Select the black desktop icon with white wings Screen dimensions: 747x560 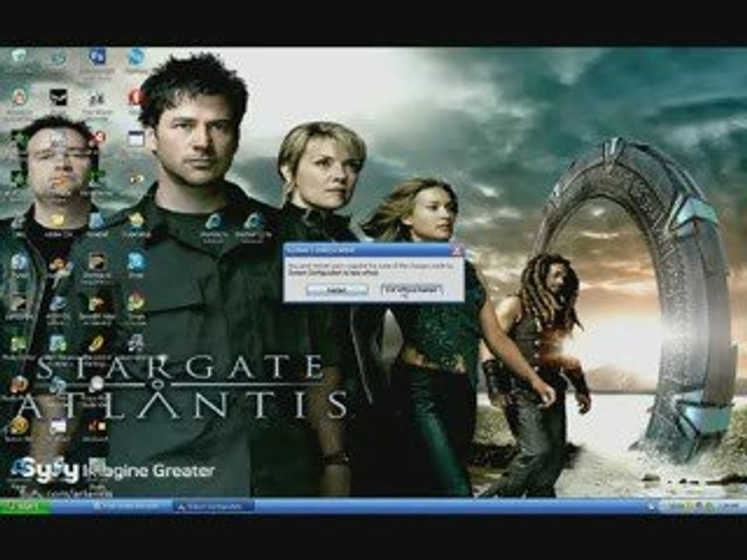coord(58,98)
